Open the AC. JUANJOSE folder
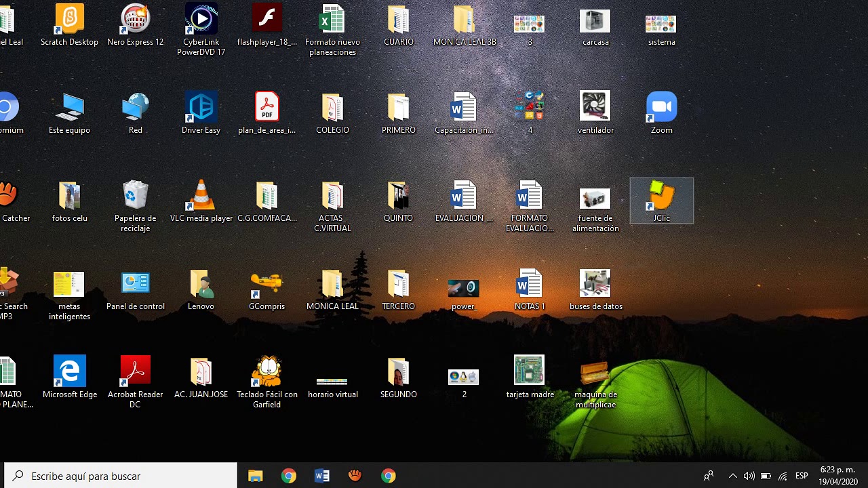The width and height of the screenshot is (868, 488). click(x=201, y=378)
